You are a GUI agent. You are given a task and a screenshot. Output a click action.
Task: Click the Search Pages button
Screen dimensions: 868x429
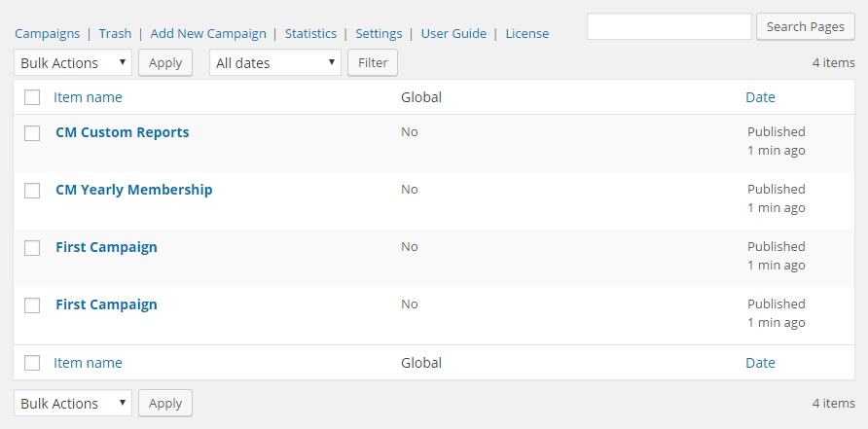(806, 26)
